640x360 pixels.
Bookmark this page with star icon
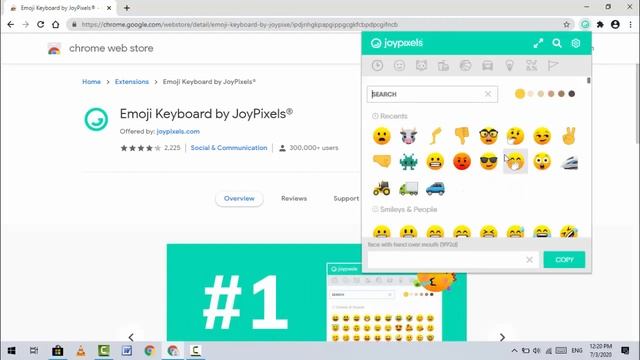(x=567, y=24)
